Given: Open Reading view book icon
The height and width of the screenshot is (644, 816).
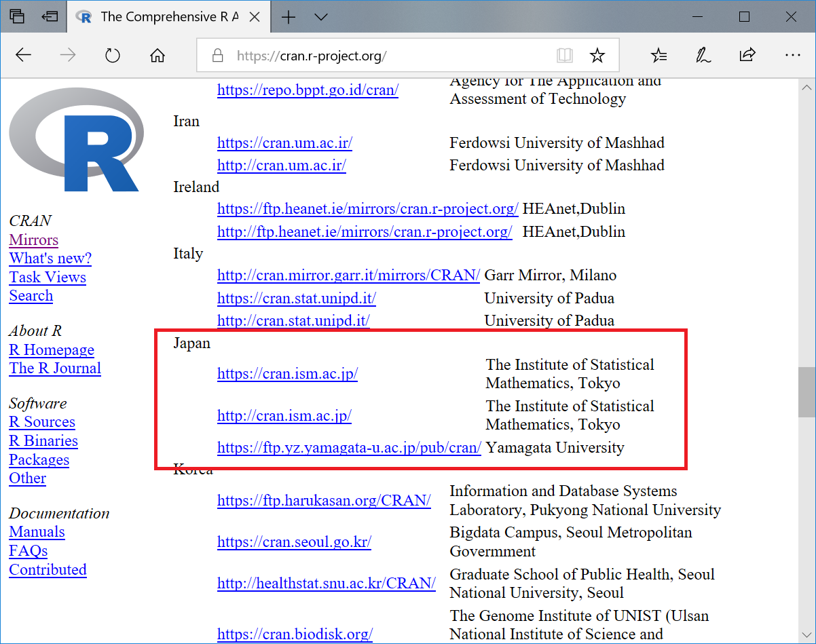Looking at the screenshot, I should point(564,56).
